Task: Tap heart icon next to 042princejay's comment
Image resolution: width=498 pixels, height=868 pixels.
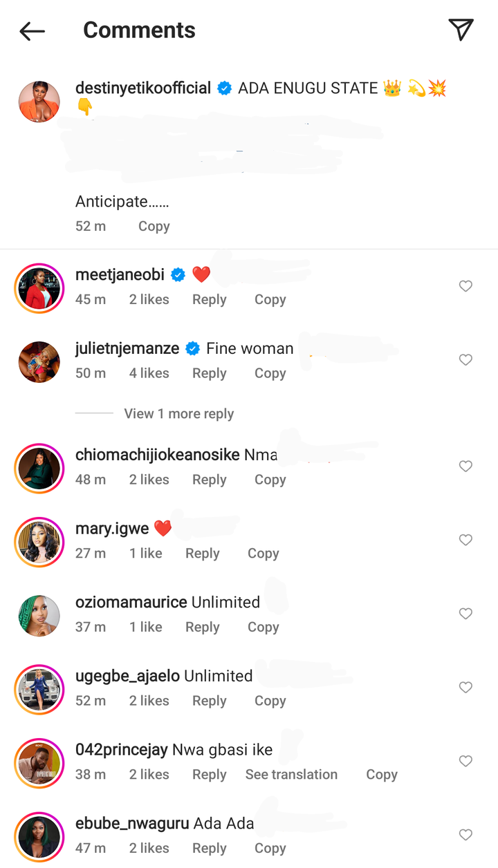Action: pyautogui.click(x=465, y=762)
